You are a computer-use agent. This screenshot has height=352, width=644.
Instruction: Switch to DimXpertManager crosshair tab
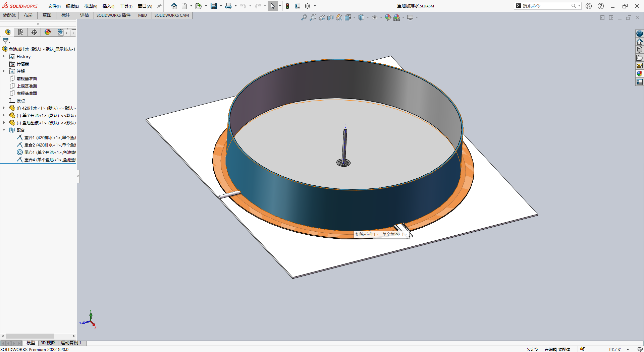pyautogui.click(x=34, y=32)
